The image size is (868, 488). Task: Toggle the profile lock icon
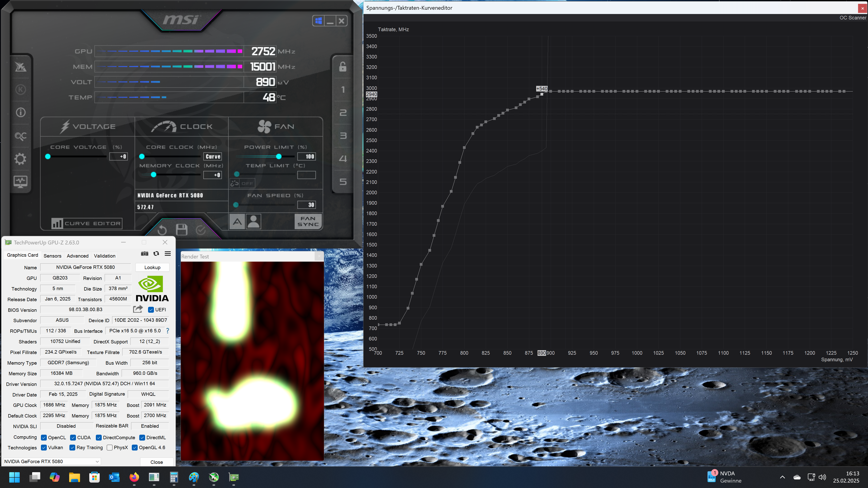343,67
